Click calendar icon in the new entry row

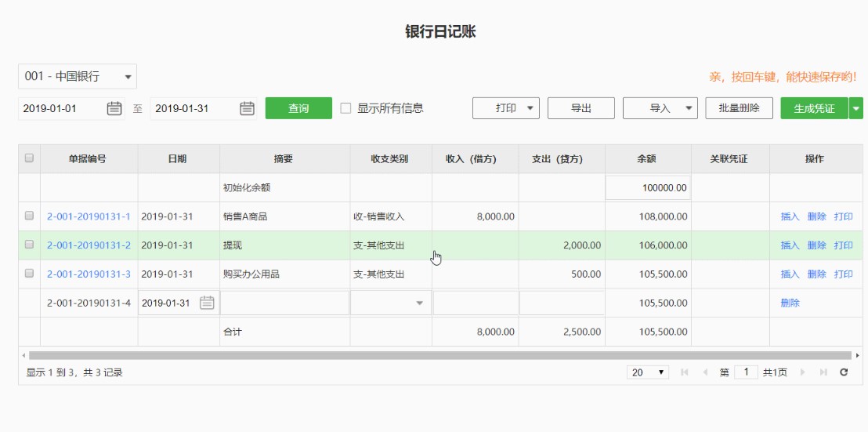pyautogui.click(x=207, y=303)
